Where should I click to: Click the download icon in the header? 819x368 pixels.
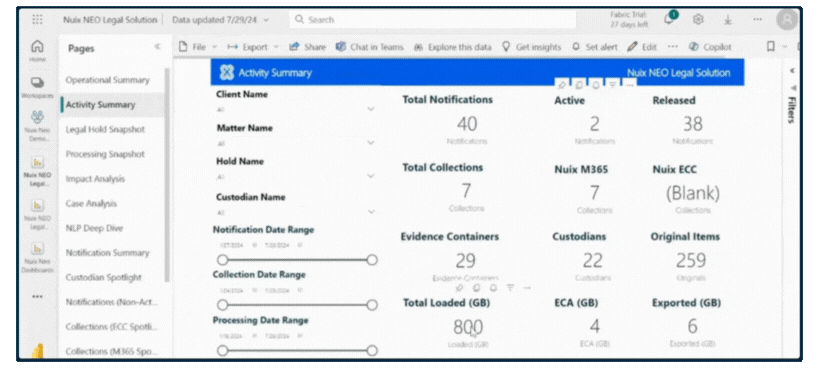tap(728, 19)
